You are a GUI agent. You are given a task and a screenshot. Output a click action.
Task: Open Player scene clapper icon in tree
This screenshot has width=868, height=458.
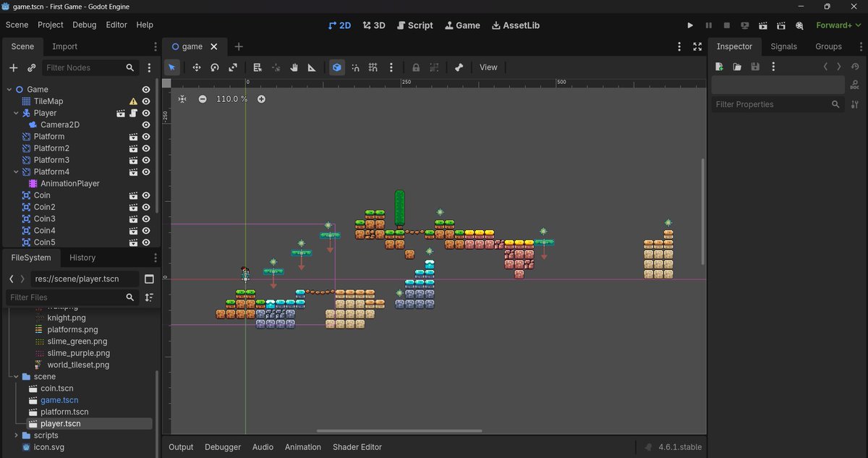pyautogui.click(x=122, y=113)
